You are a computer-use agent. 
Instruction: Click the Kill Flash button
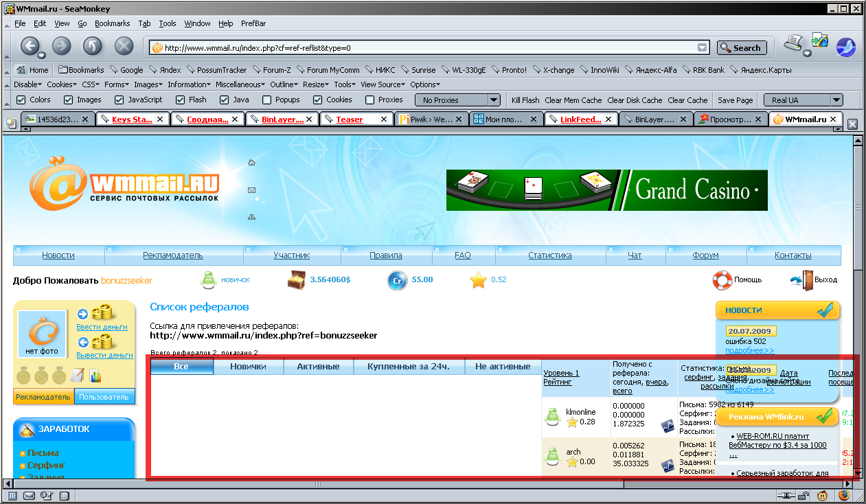(525, 100)
